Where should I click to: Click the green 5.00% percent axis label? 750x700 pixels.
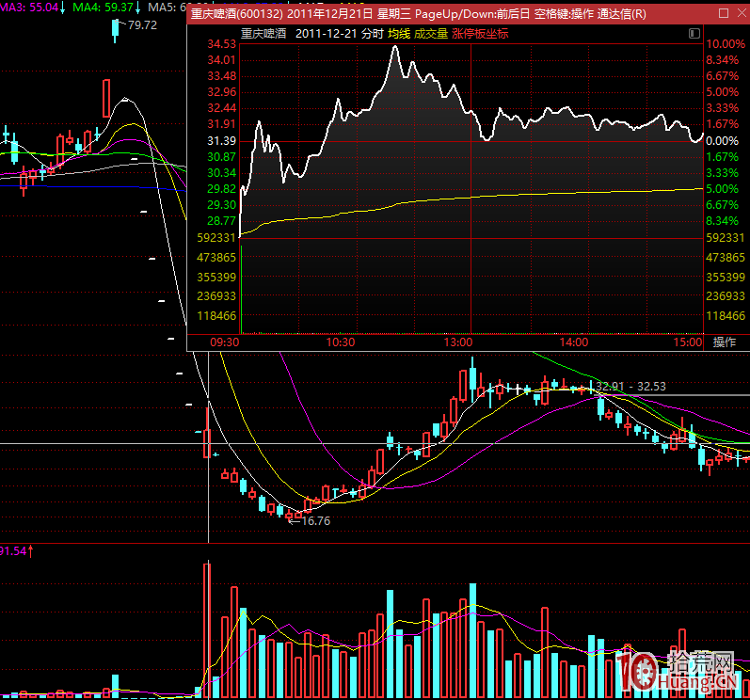[x=723, y=189]
